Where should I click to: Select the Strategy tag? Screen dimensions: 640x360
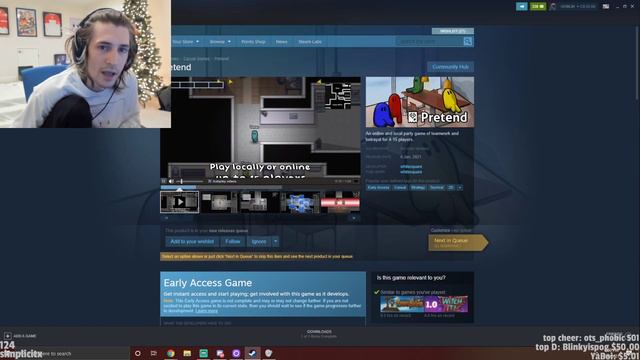pyautogui.click(x=418, y=188)
